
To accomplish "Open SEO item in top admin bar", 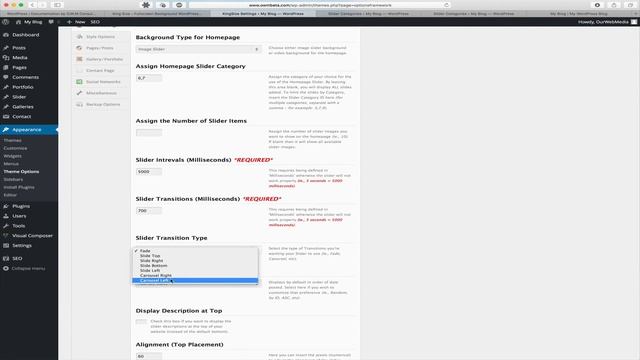I will (x=95, y=22).
